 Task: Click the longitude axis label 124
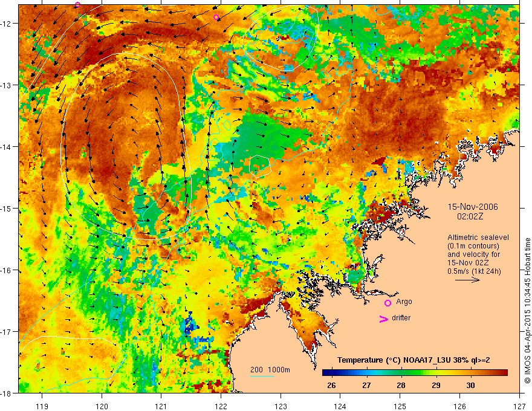(x=340, y=406)
